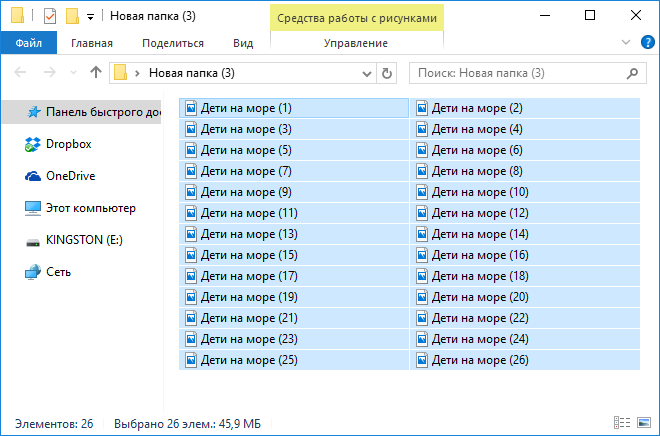
Task: Open the Quick Access Toolbar customize dropdown
Action: point(90,17)
